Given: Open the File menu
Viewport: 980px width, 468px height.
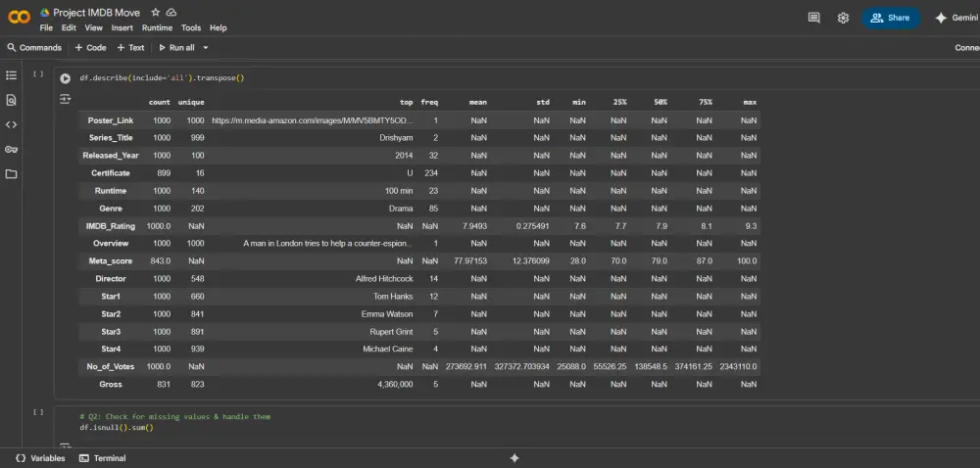Looking at the screenshot, I should (46, 27).
